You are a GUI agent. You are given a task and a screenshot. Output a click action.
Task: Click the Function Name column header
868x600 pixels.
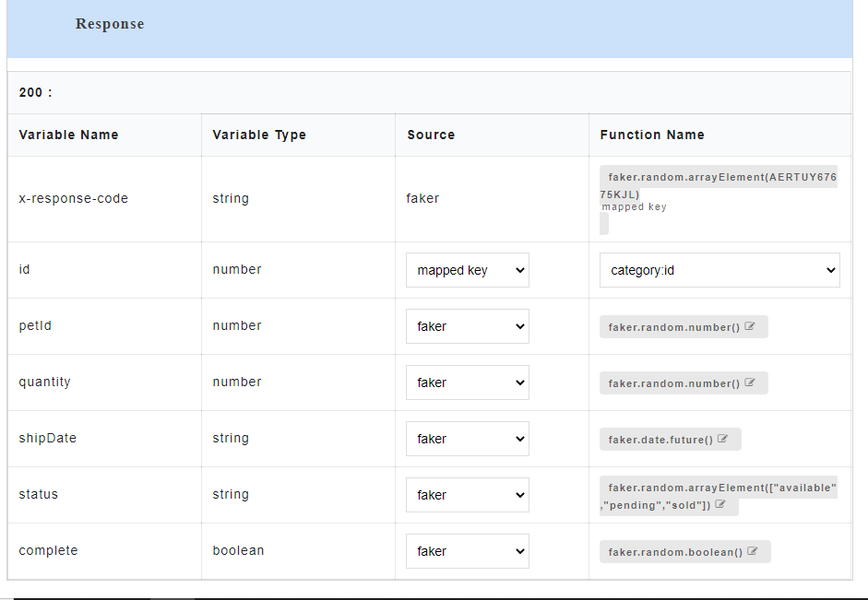point(652,135)
